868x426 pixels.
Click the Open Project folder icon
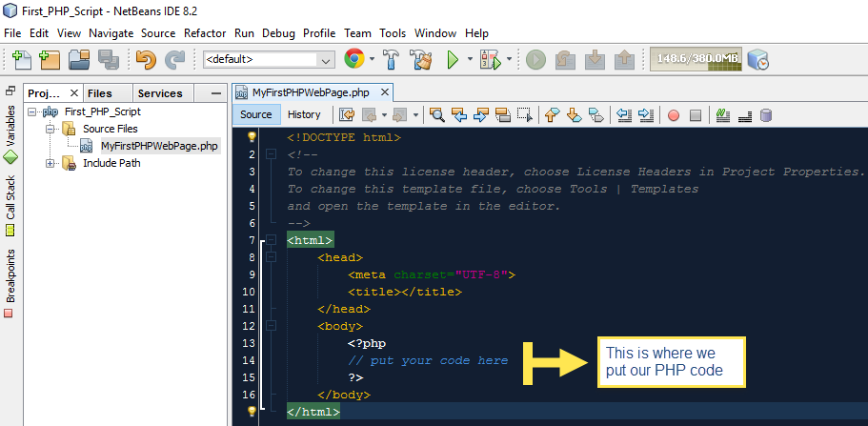(79, 60)
